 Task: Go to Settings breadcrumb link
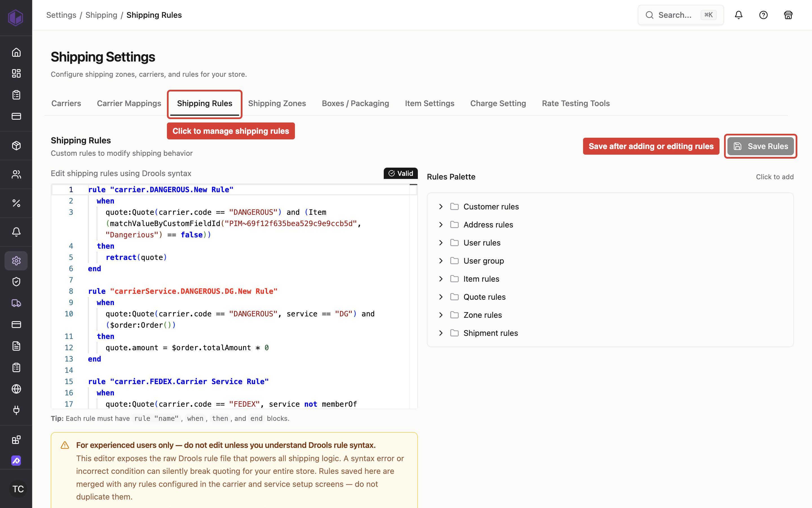click(x=61, y=15)
